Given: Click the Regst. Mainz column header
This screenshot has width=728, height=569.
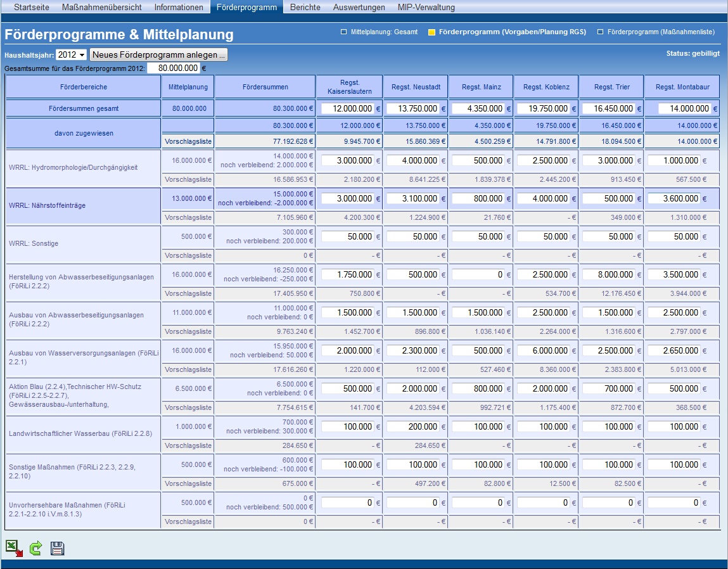Looking at the screenshot, I should [x=481, y=87].
